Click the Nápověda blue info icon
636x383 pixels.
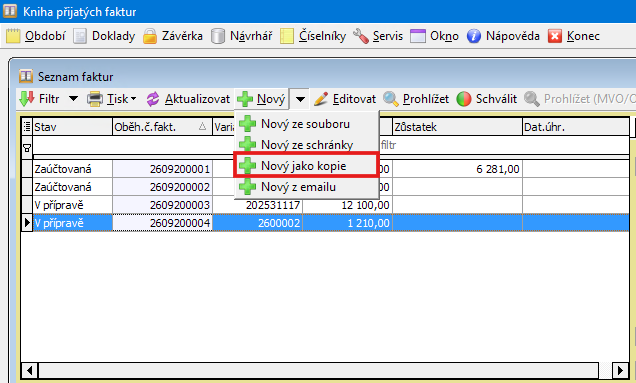click(x=474, y=36)
